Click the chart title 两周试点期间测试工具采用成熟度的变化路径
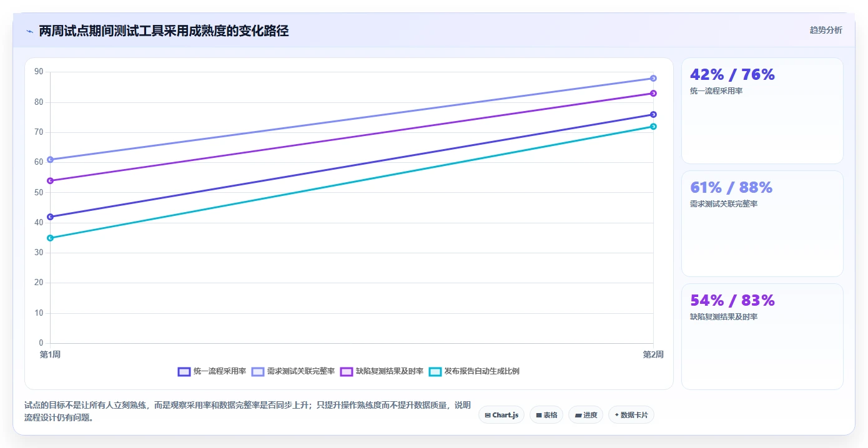Image resolution: width=868 pixels, height=448 pixels. coord(164,31)
